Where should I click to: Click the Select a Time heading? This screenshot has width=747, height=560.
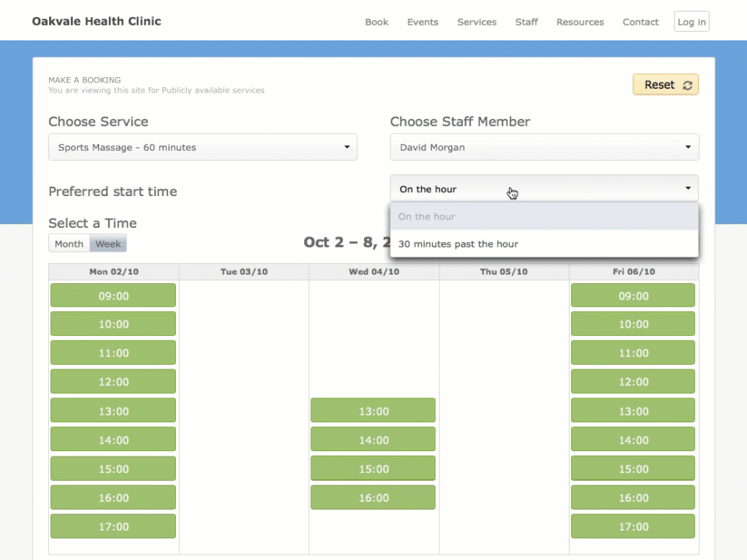coord(93,223)
